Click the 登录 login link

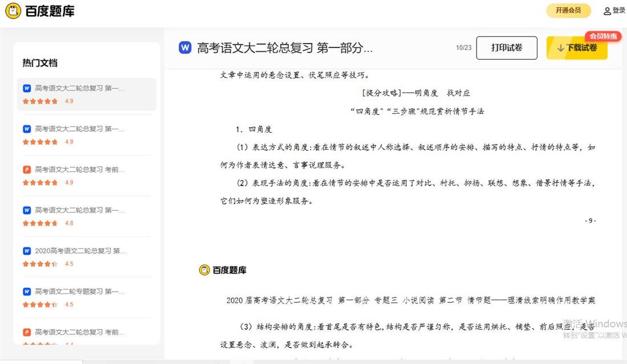click(x=618, y=11)
